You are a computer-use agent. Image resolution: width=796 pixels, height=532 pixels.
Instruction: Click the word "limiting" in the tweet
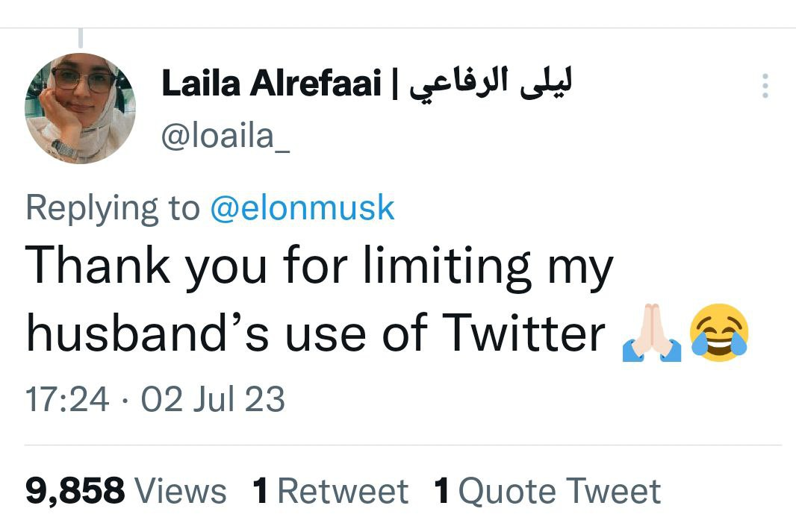click(446, 267)
